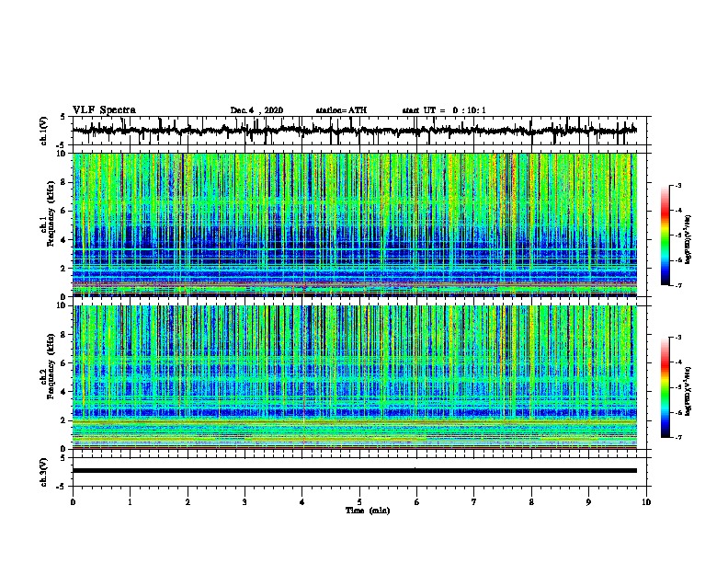
Task: Click the "-7" label on ch.1 colorbar
Action: click(677, 285)
